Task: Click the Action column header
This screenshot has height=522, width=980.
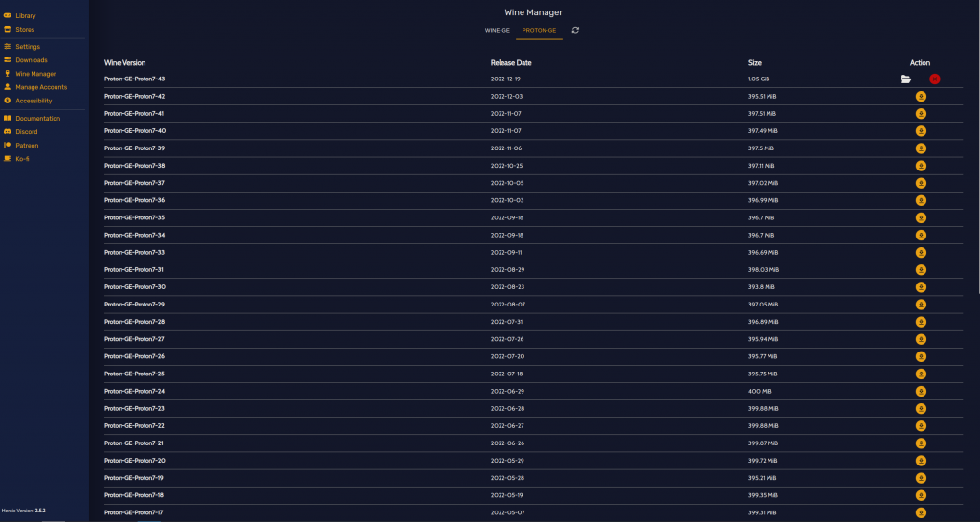Action: [920, 62]
